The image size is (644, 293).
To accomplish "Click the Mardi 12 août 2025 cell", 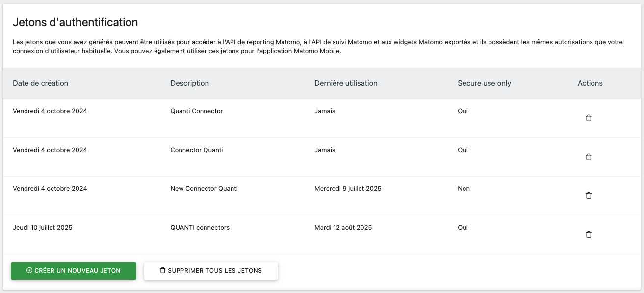I will (343, 228).
